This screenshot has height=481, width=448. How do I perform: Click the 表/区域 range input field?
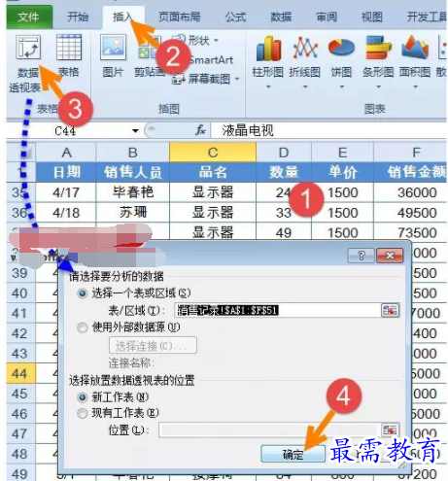(x=277, y=310)
